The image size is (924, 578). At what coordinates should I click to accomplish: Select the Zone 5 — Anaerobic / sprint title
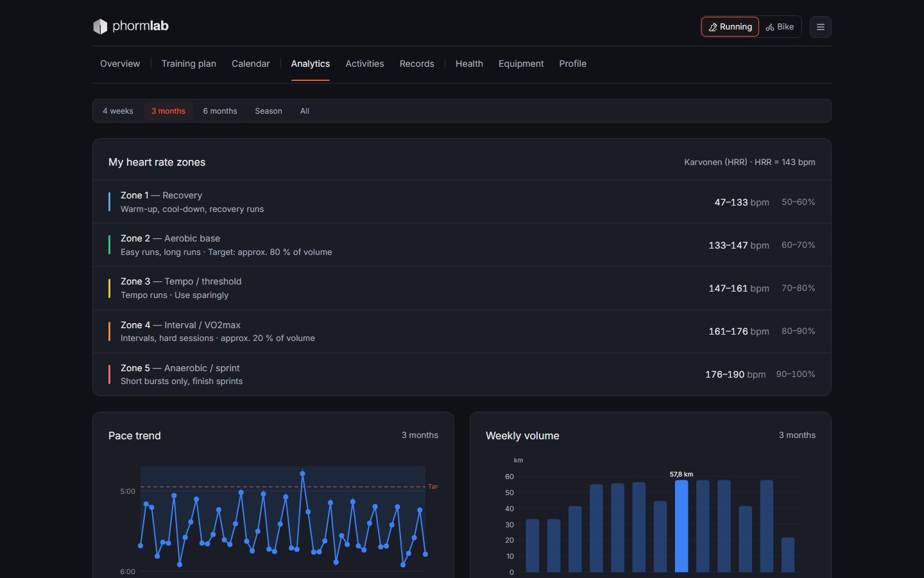pos(180,368)
